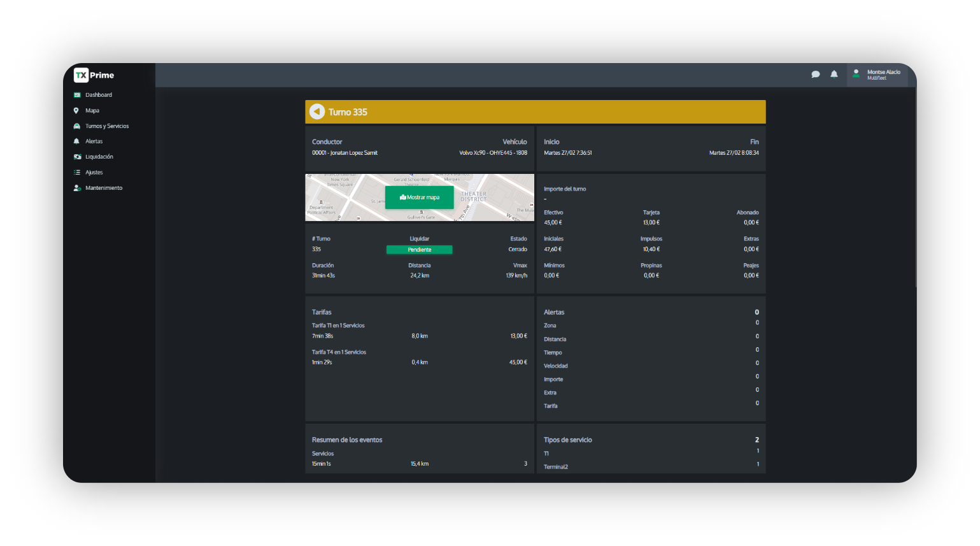980x546 pixels.
Task: Click "T1" under Tipos de servicio
Action: (546, 454)
